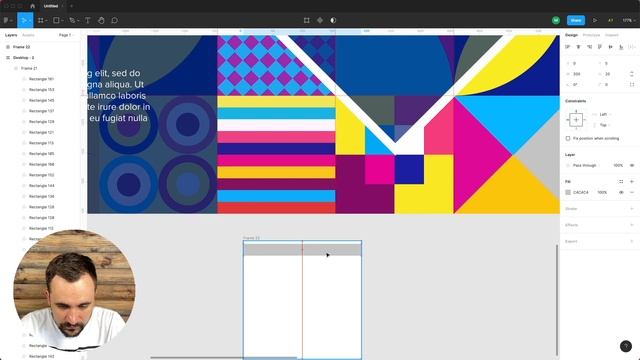This screenshot has height=360, width=640.
Task: Click the Align right icon
Action: [589, 47]
